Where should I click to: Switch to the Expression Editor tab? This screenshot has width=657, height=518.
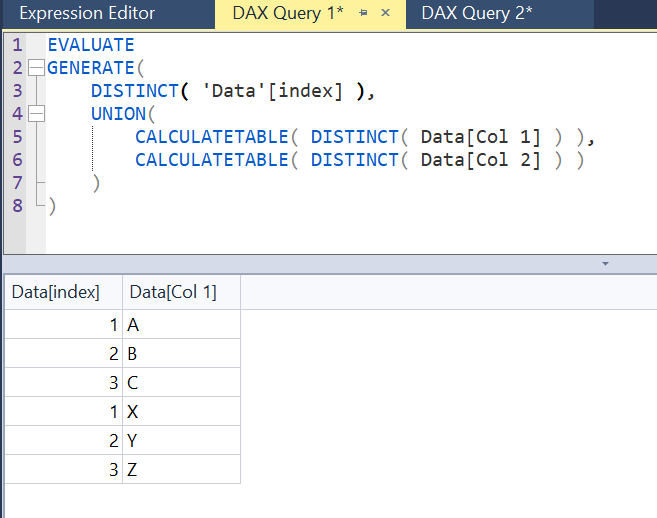coord(87,14)
